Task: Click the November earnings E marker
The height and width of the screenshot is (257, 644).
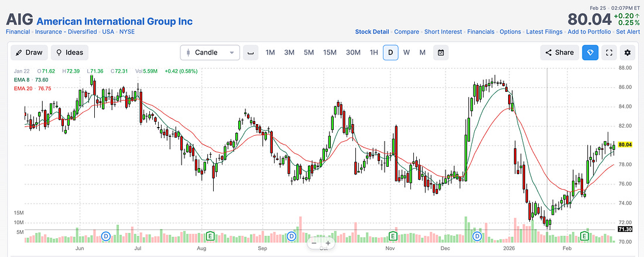Action: tap(393, 236)
